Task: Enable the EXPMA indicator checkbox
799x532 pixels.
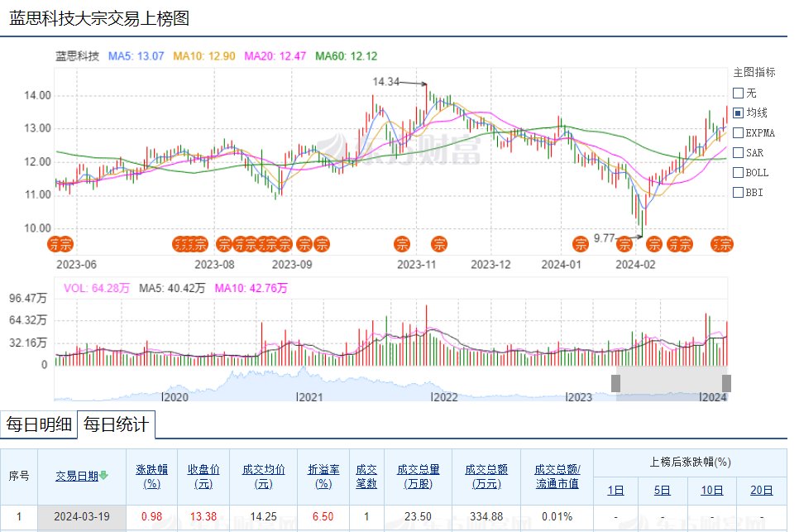Action: pyautogui.click(x=739, y=132)
